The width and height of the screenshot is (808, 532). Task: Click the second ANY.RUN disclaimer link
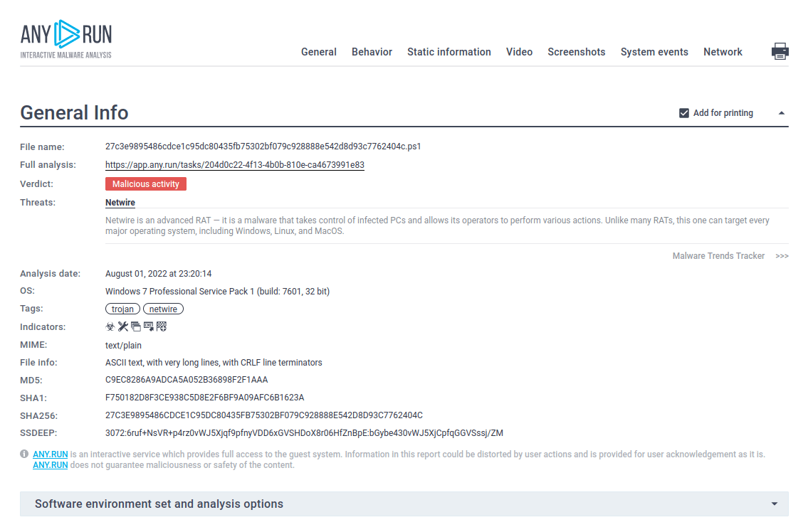50,465
